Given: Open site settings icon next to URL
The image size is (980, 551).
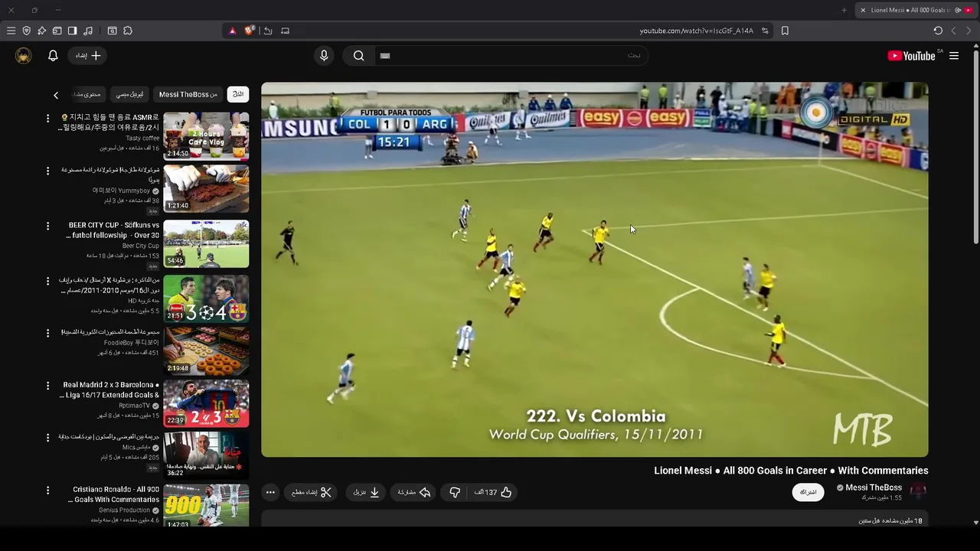Looking at the screenshot, I should point(765,31).
